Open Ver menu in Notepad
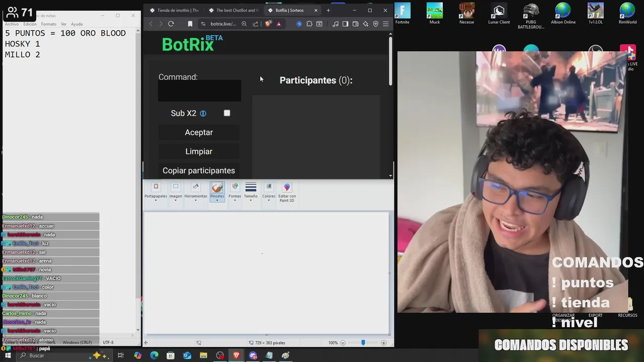The height and width of the screenshot is (362, 644). [x=64, y=24]
